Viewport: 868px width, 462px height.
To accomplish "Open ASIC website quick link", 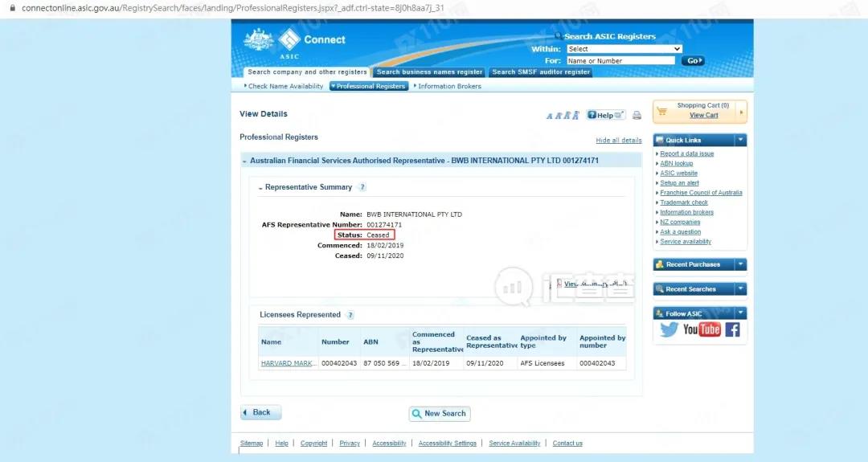I will [x=678, y=174].
